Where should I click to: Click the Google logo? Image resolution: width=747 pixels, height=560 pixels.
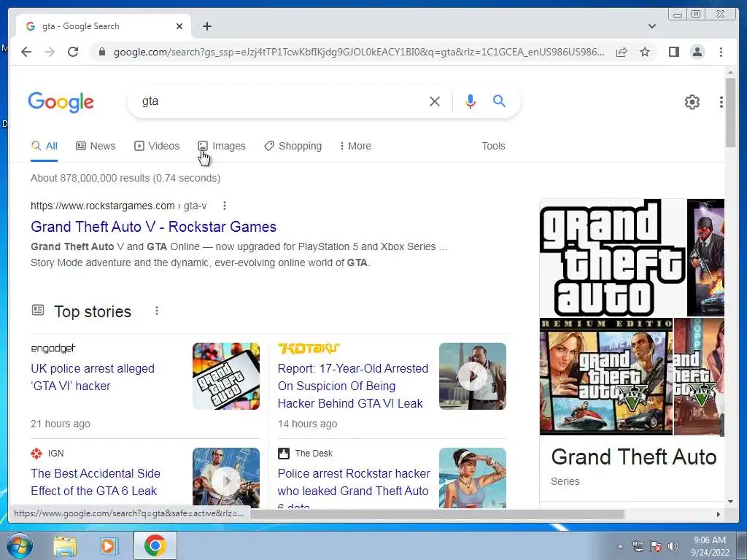(61, 102)
